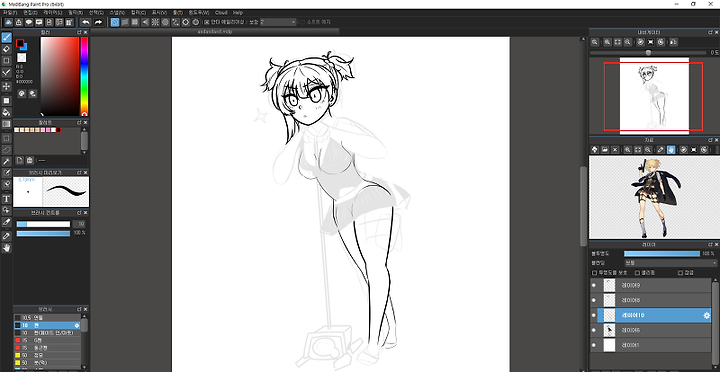720x372 pixels.
Task: Select the eyedropper in the Reference panel
Action: click(x=660, y=150)
